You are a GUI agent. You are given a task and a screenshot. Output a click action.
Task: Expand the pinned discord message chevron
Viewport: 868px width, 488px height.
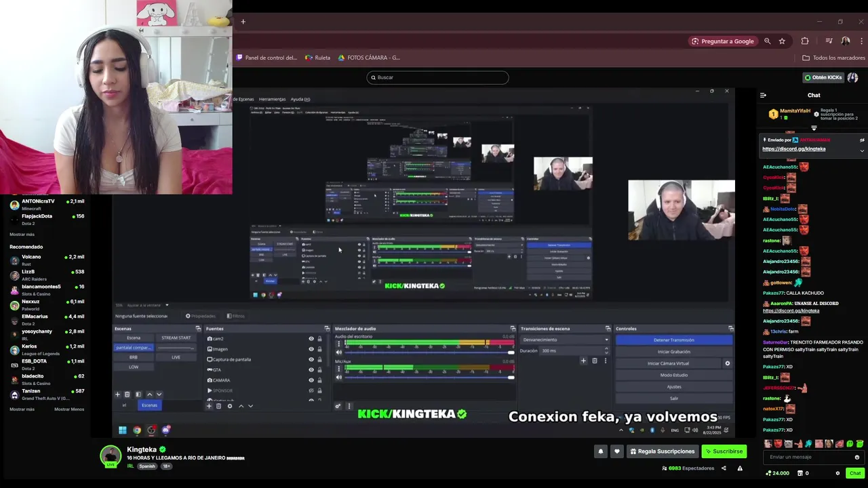tap(862, 150)
